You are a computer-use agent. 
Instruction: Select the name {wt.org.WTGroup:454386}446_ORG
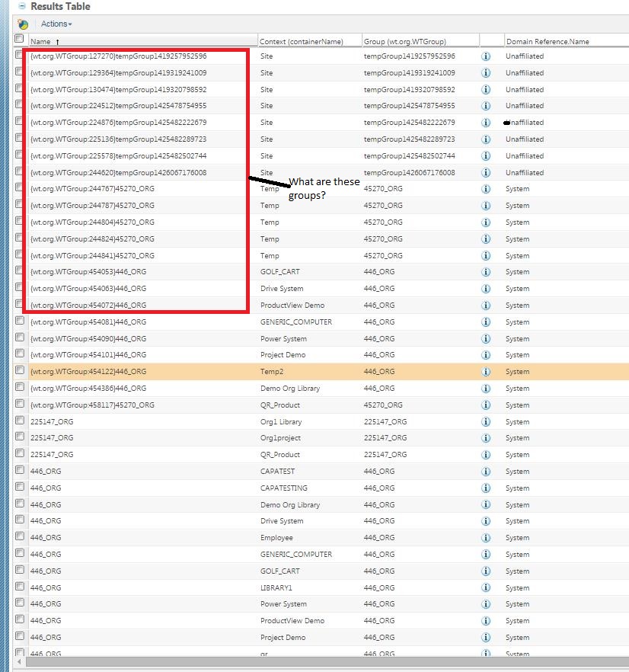tap(88, 389)
